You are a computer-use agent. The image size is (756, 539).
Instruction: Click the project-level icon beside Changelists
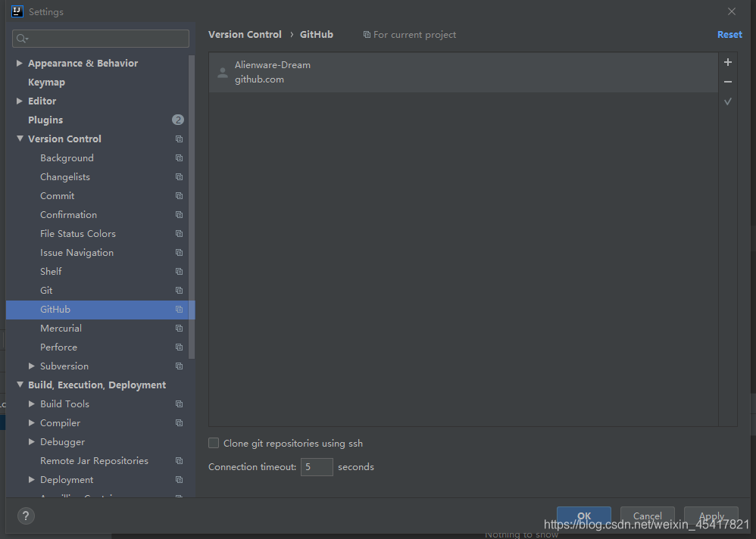179,177
